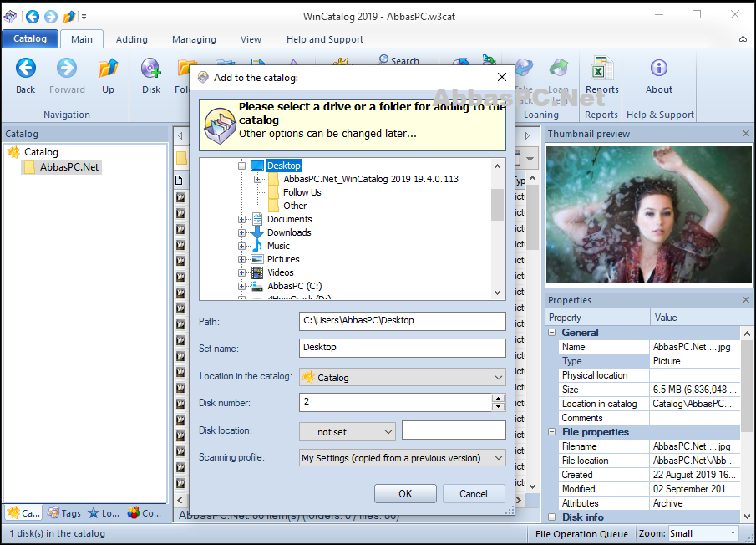Click the Property column header
Image resolution: width=756 pixels, height=545 pixels.
pos(597,318)
